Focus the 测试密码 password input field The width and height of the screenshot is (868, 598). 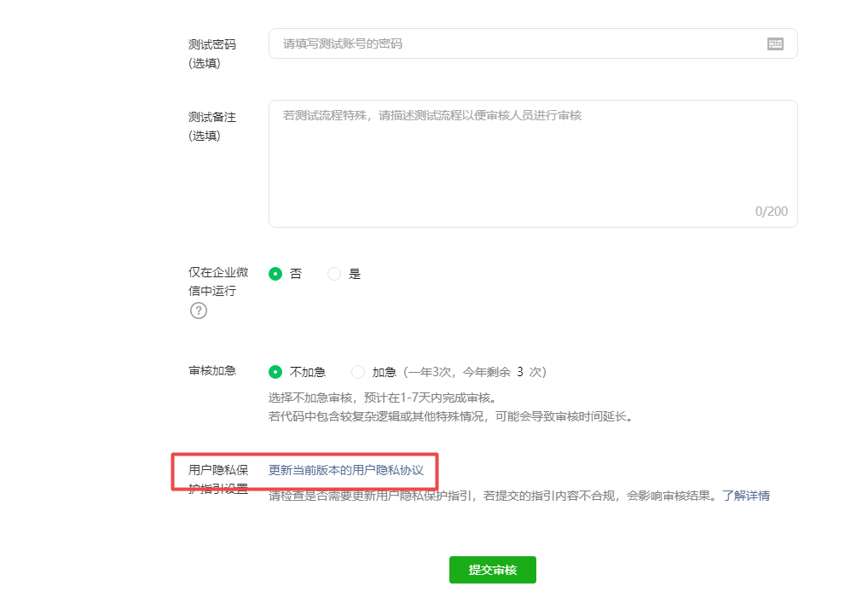click(x=533, y=44)
